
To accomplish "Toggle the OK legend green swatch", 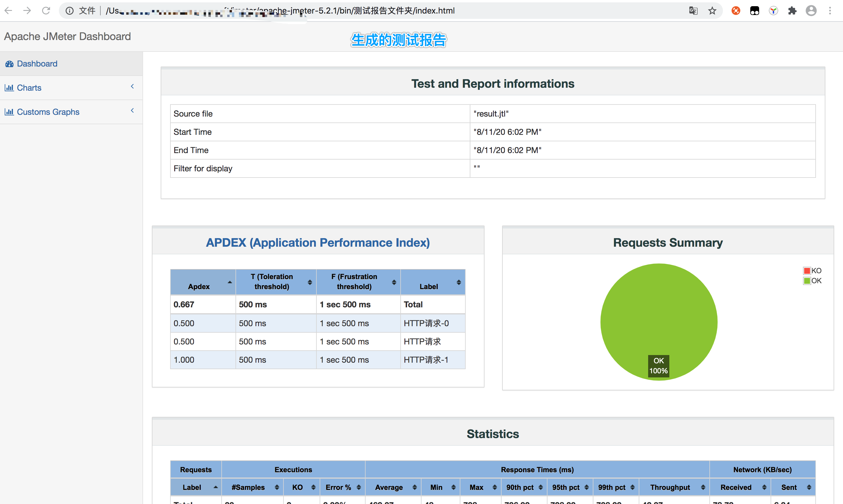I will point(807,281).
